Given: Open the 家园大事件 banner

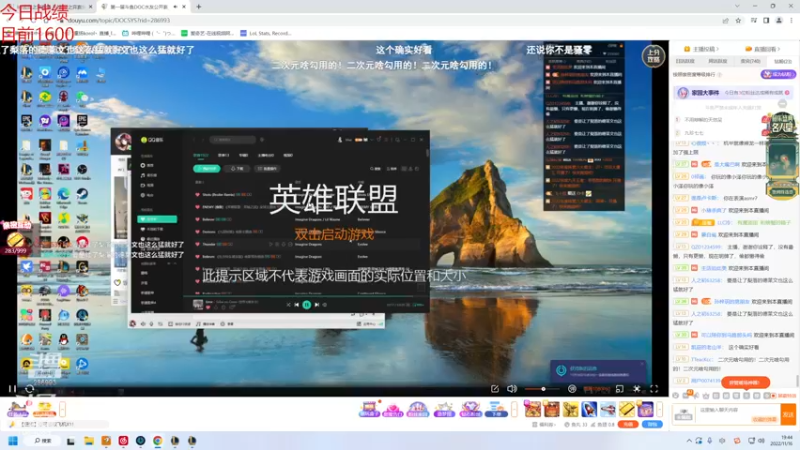Looking at the screenshot, I should (x=734, y=93).
